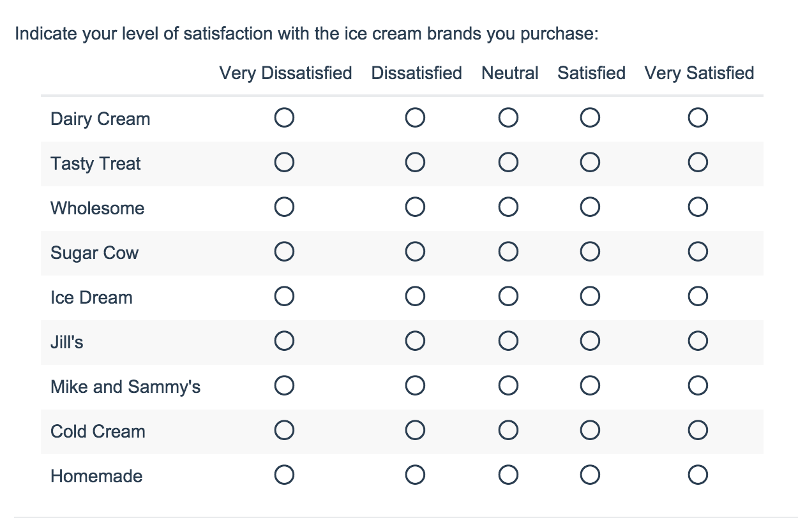The width and height of the screenshot is (798, 532).
Task: Pick Very Dissatisfied for Wholesome
Action: 284,207
